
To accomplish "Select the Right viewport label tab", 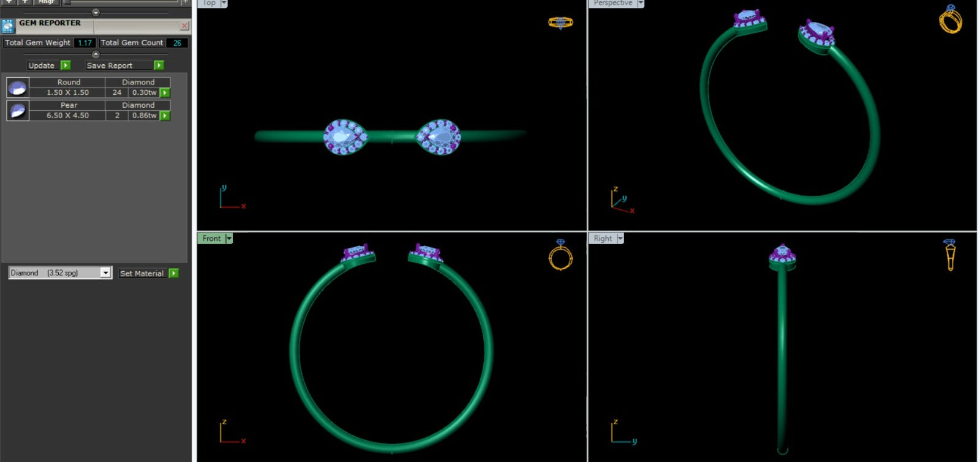I will pyautogui.click(x=603, y=239).
